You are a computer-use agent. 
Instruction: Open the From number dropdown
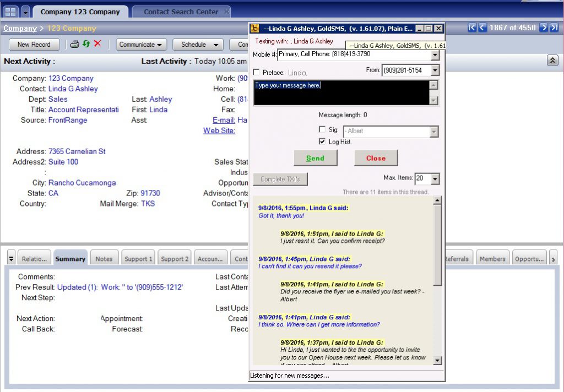(x=435, y=70)
